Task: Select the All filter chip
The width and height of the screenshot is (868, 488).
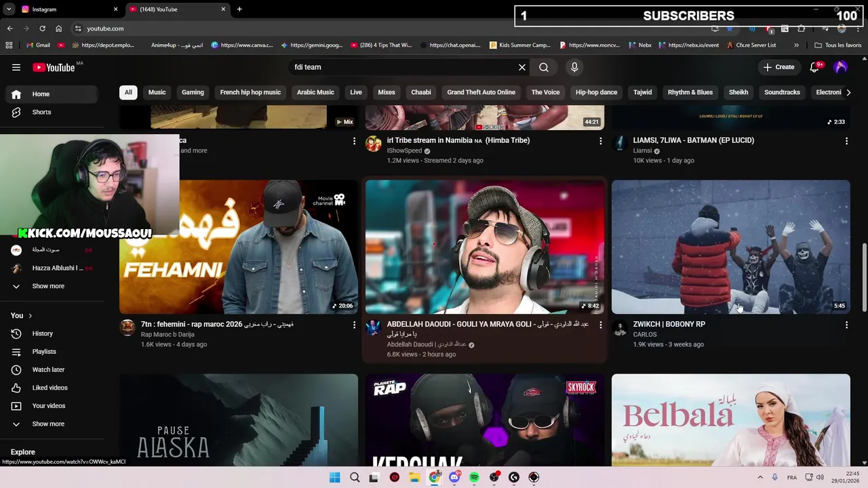Action: pyautogui.click(x=128, y=92)
